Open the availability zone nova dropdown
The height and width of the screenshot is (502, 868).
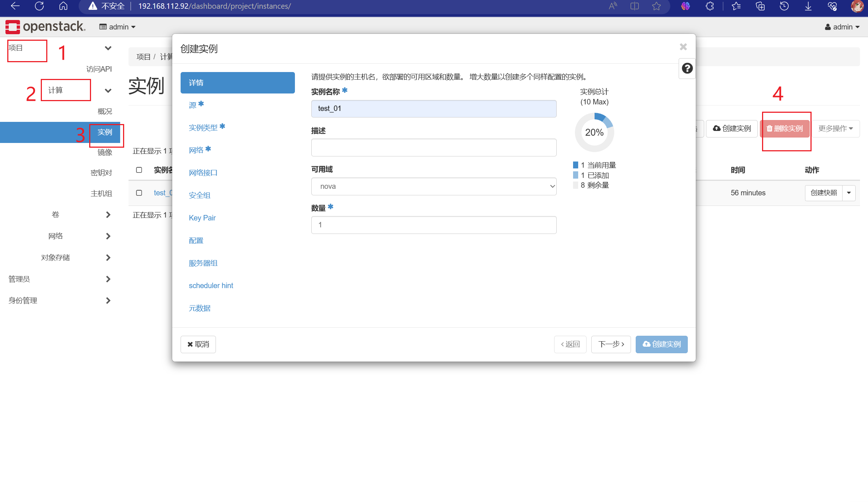click(433, 186)
